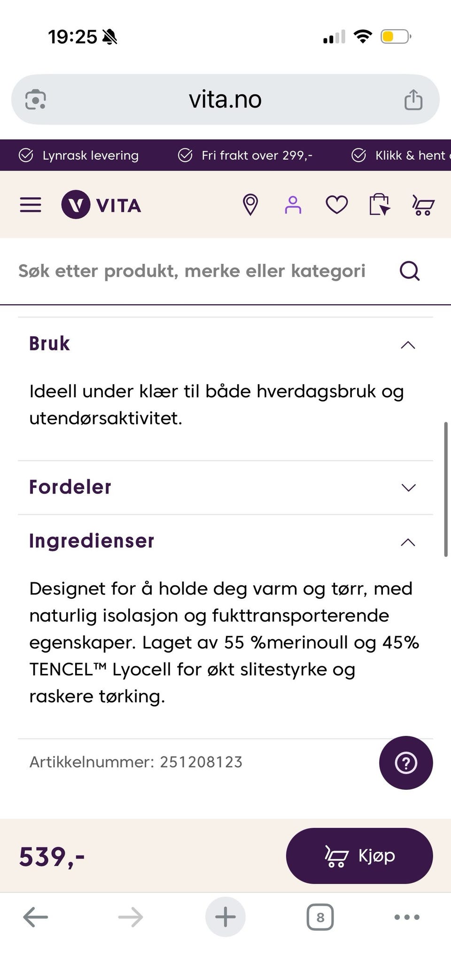Open the browser tabs counter

tap(320, 917)
